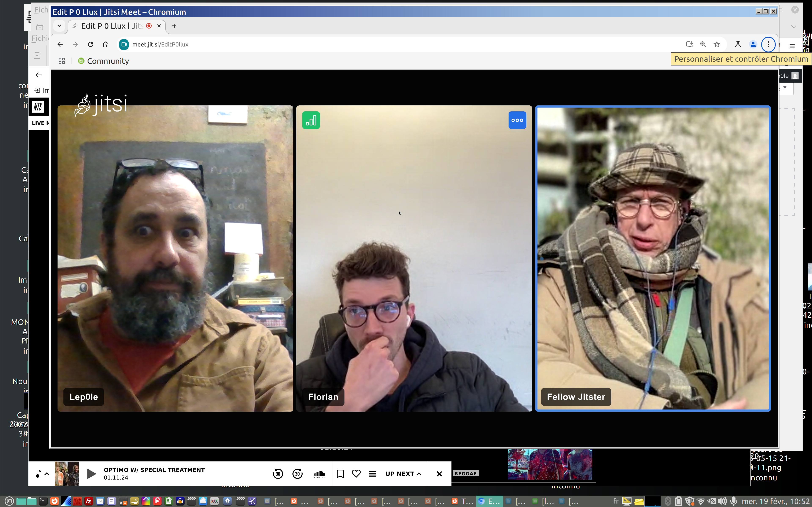Like the episode with the heart icon
The height and width of the screenshot is (507, 812).
tap(356, 473)
